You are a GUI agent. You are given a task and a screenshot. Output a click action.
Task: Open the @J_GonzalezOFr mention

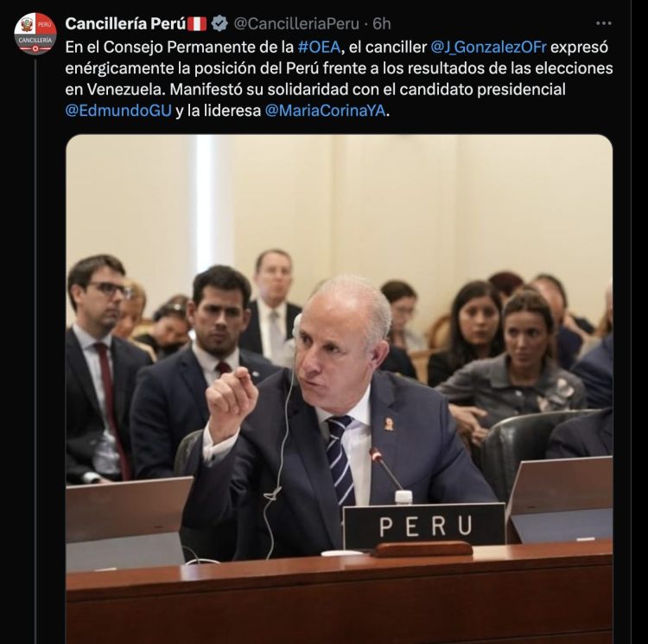(488, 48)
